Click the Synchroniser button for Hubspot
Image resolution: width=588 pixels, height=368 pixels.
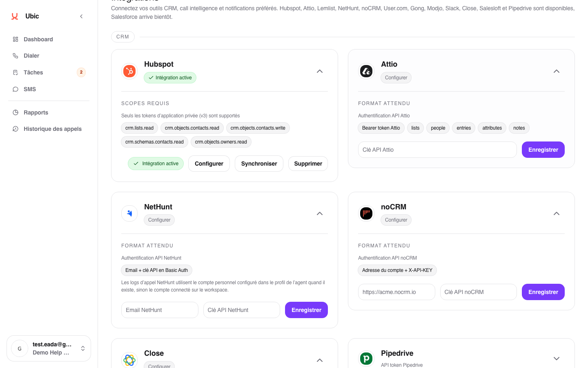pos(259,164)
